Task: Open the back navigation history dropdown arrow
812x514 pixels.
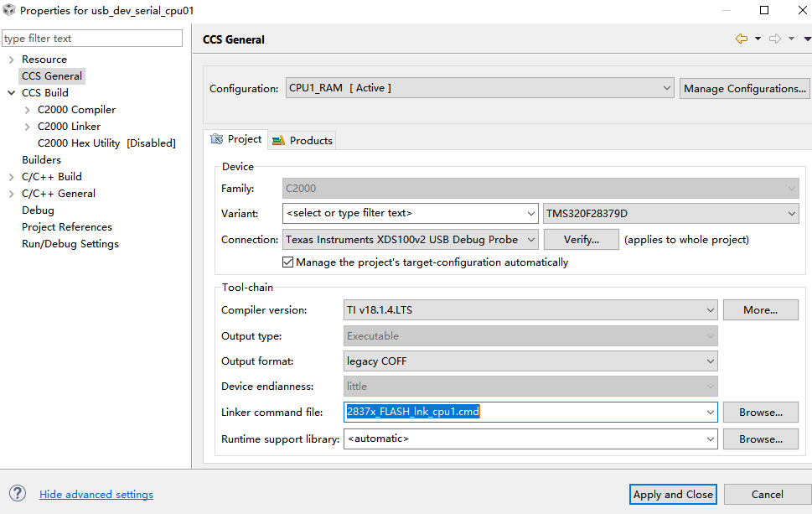Action: tap(758, 39)
